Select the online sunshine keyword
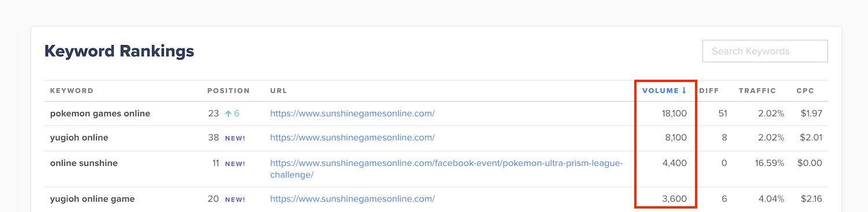868x212 pixels. pos(84,163)
